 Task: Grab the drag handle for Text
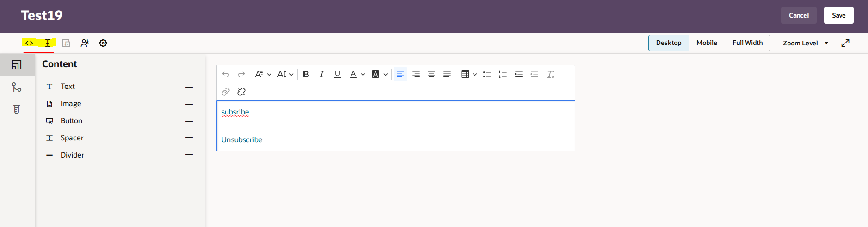189,87
